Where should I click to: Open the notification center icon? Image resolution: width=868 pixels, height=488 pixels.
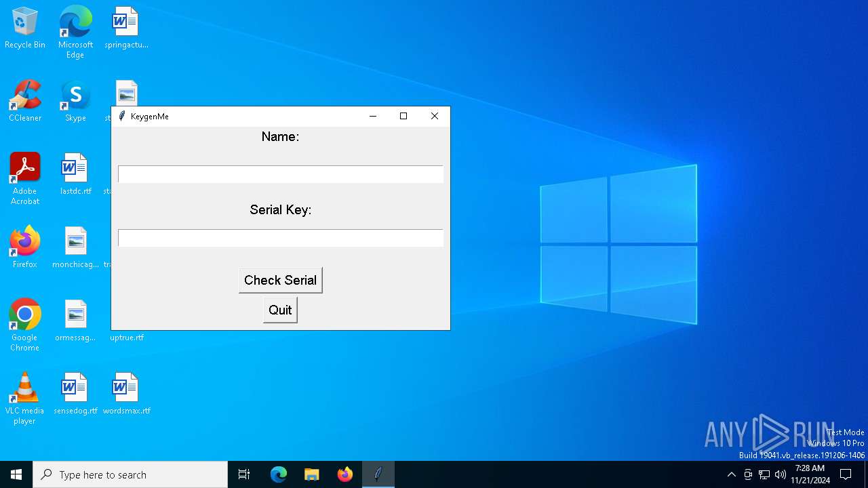click(x=846, y=474)
